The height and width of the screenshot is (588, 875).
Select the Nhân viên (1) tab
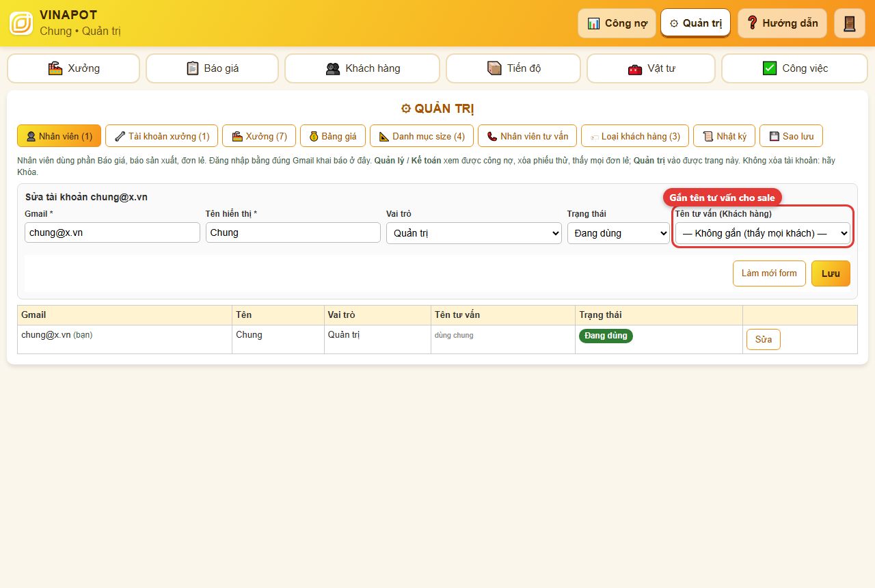(x=59, y=136)
